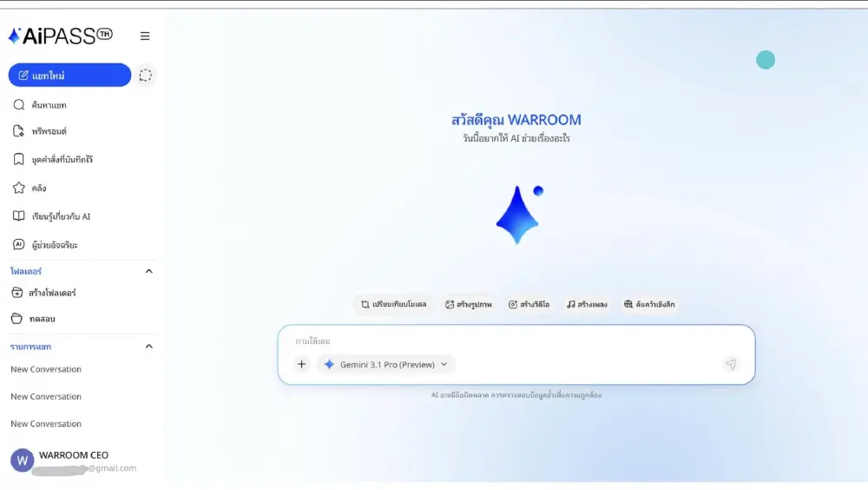Click the plus attachment icon in input box

point(302,364)
